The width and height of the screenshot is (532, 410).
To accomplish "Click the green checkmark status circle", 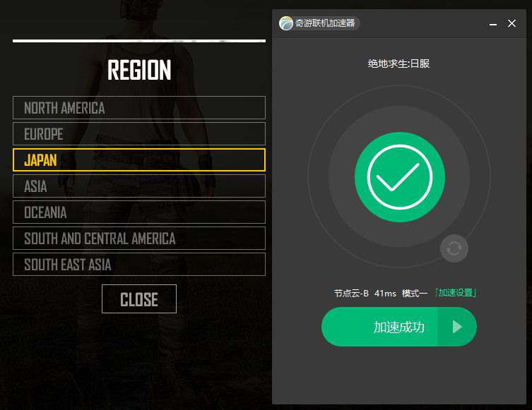I will pos(400,177).
